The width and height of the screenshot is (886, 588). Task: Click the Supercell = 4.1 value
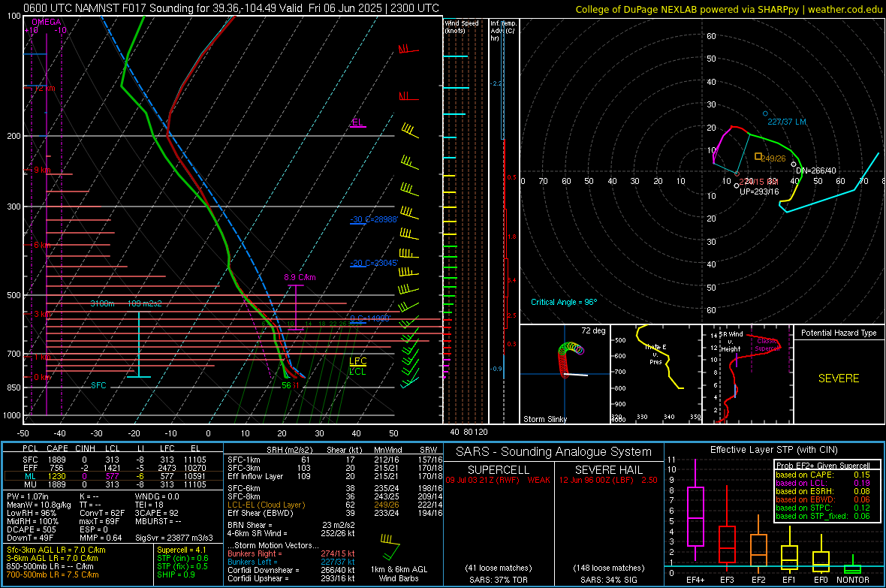(182, 550)
